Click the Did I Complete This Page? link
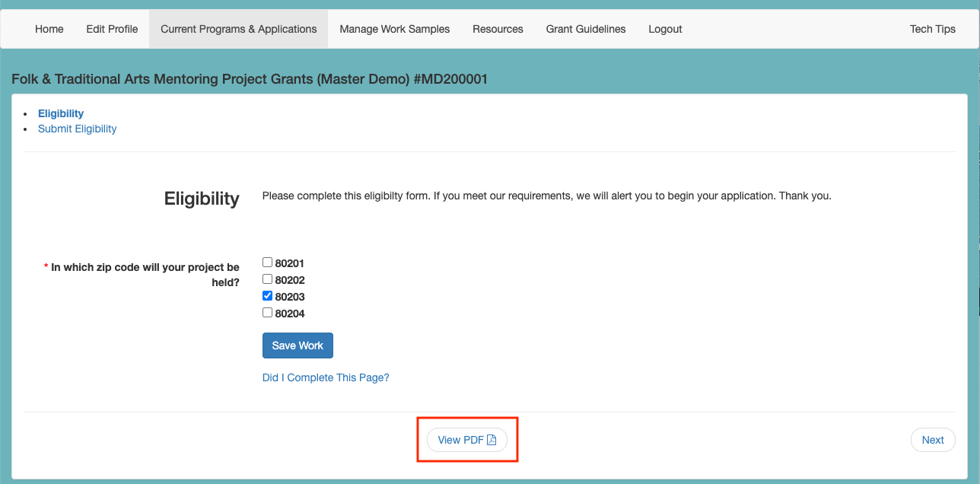The image size is (980, 484). coord(326,377)
